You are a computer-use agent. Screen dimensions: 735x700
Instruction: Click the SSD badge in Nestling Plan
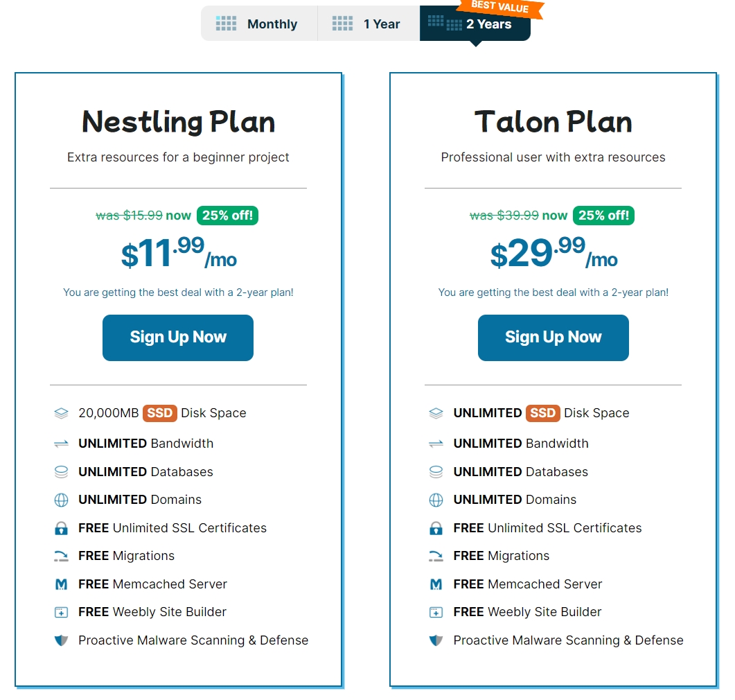[159, 413]
